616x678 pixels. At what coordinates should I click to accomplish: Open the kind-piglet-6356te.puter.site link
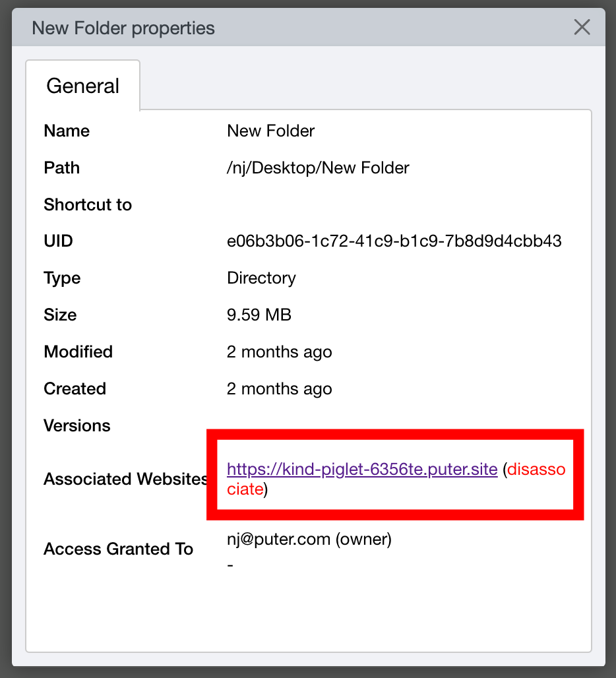(362, 469)
